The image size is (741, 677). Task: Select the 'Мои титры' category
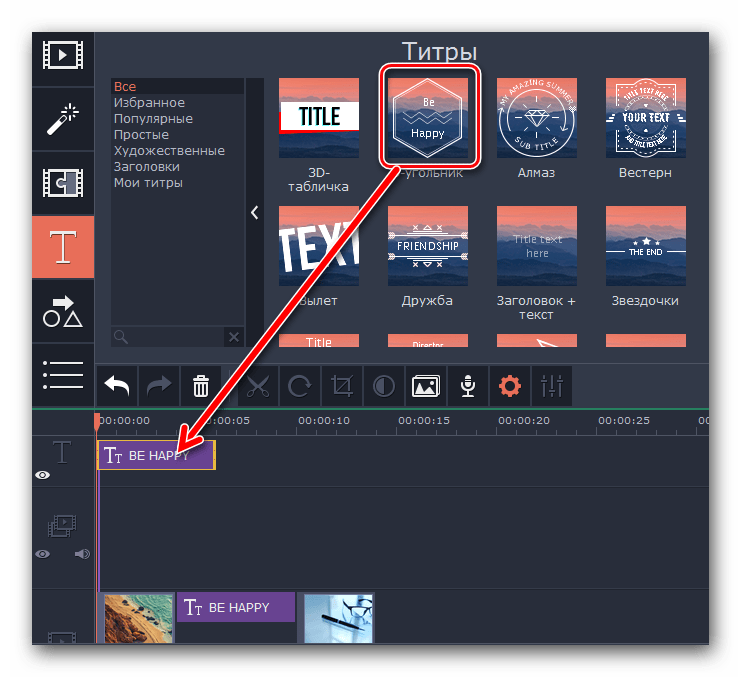pyautogui.click(x=148, y=183)
